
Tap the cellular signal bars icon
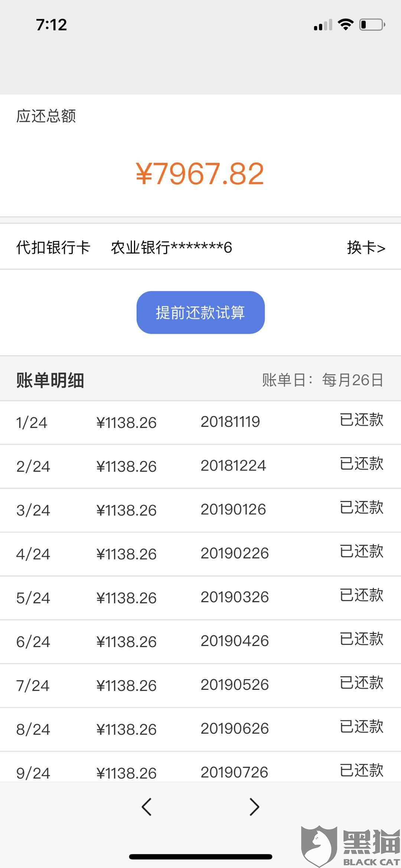[x=323, y=25]
